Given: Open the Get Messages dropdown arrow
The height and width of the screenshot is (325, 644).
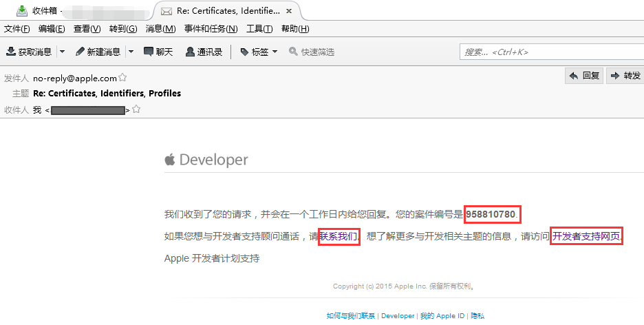Looking at the screenshot, I should [x=63, y=52].
